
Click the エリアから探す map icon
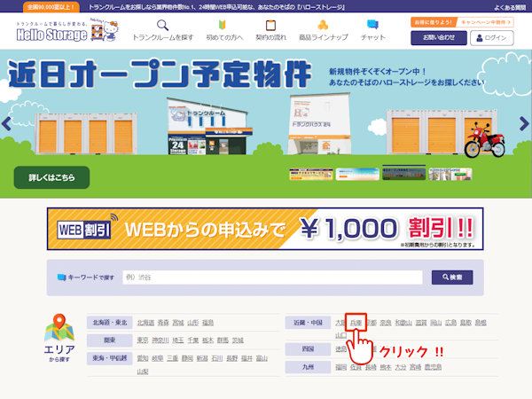coord(59,338)
